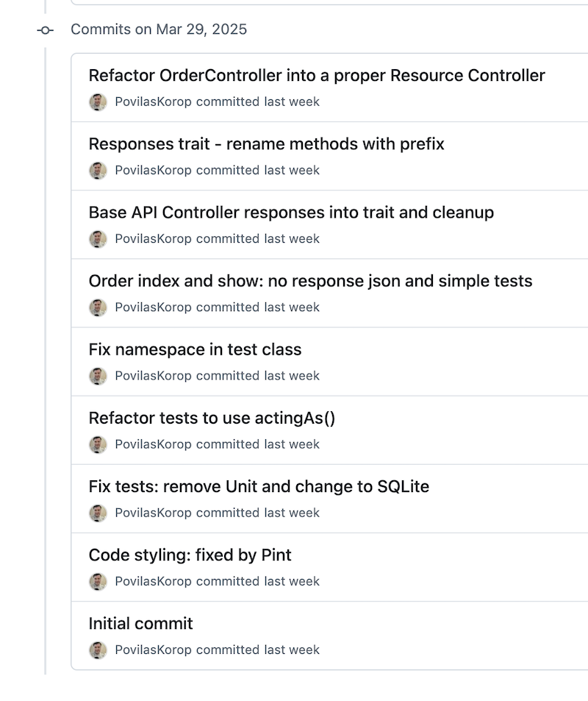Click avatar on Initial commit row
Image resolution: width=588 pixels, height=701 pixels.
click(98, 650)
